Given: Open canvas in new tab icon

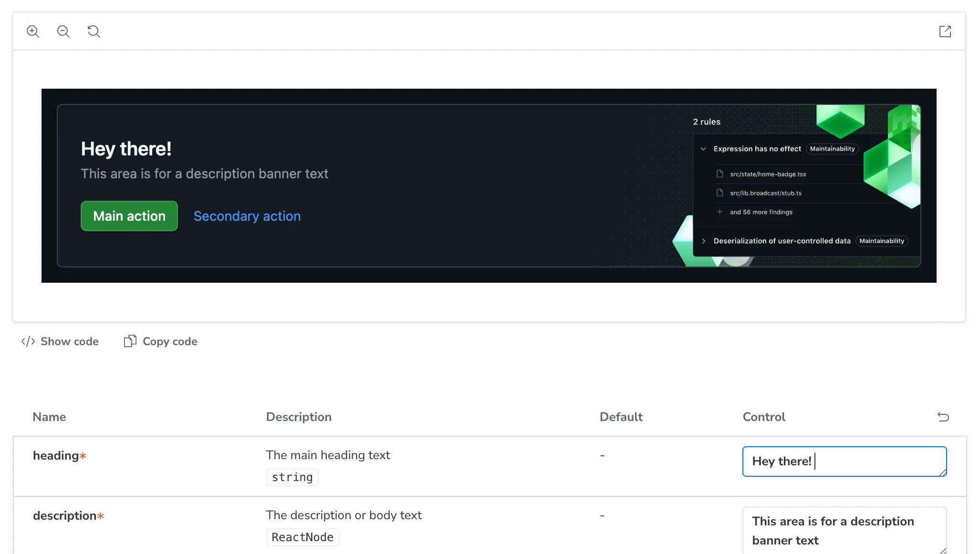Looking at the screenshot, I should pyautogui.click(x=945, y=31).
